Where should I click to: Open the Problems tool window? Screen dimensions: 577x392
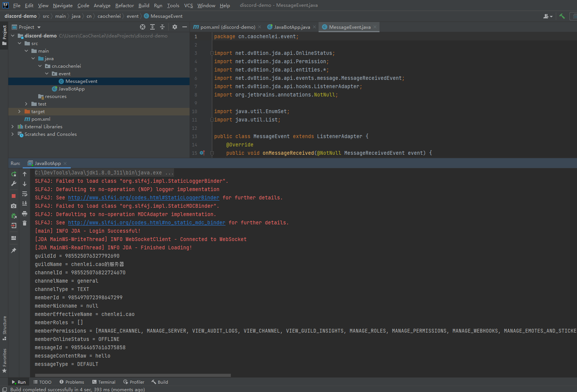coord(72,382)
